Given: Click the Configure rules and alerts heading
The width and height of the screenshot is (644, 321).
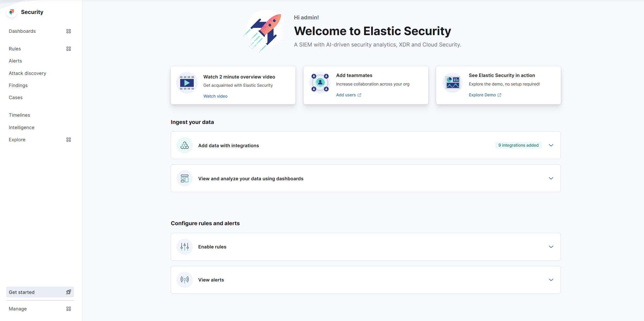Looking at the screenshot, I should 205,223.
